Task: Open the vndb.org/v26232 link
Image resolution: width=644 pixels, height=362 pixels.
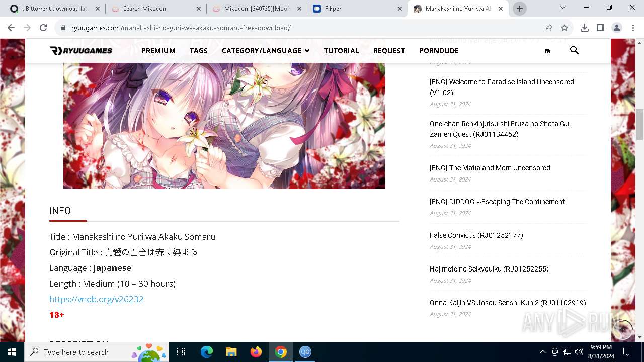Action: [97, 299]
